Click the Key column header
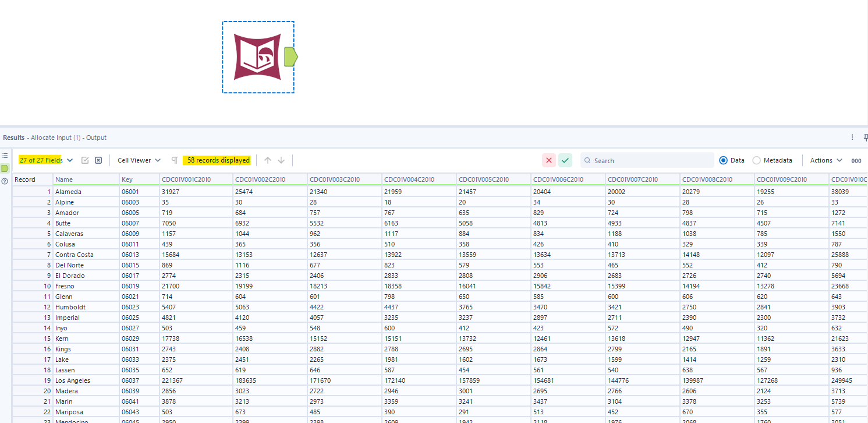 tap(140, 179)
